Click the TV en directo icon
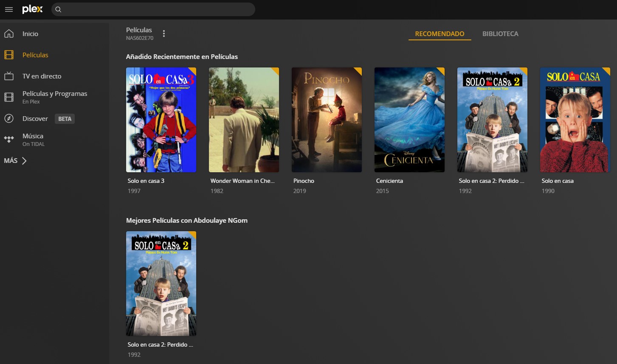 pyautogui.click(x=9, y=76)
